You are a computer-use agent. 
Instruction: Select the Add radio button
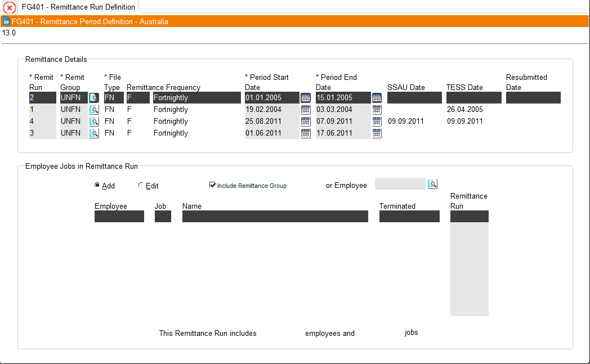(97, 185)
